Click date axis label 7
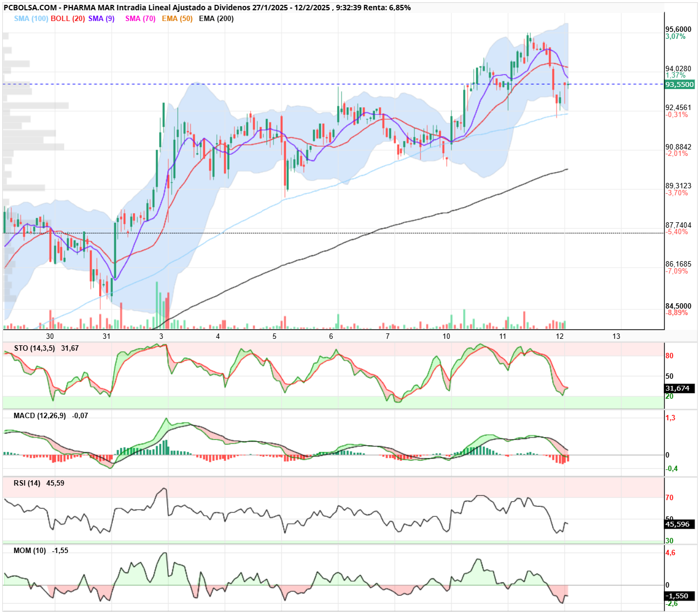Viewport: 700px width, 614px height. point(388,336)
